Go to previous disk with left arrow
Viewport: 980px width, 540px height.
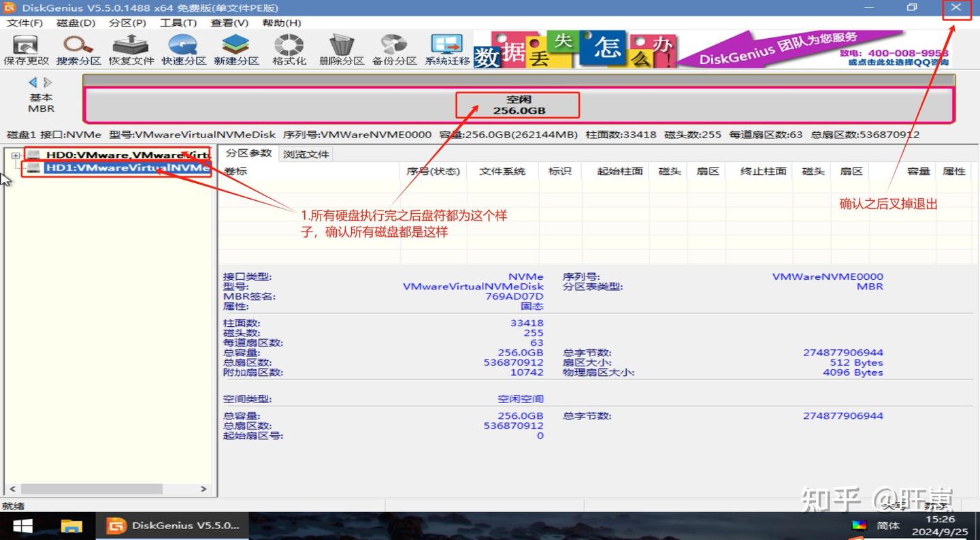[33, 82]
